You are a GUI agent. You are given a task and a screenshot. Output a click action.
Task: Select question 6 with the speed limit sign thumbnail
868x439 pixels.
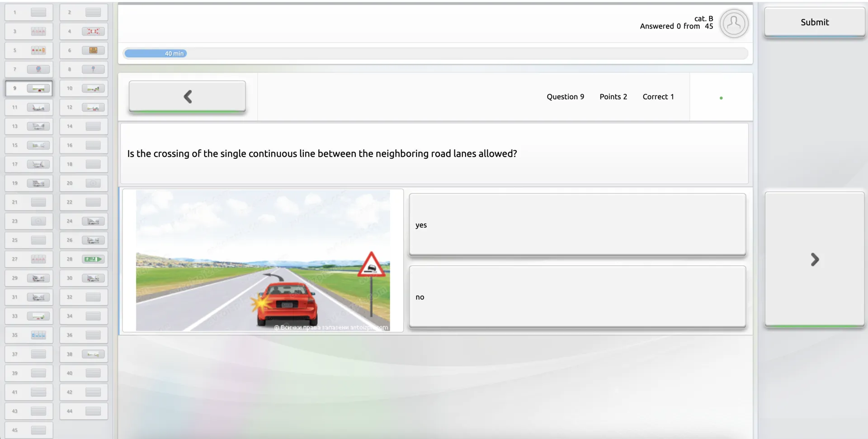pos(93,50)
